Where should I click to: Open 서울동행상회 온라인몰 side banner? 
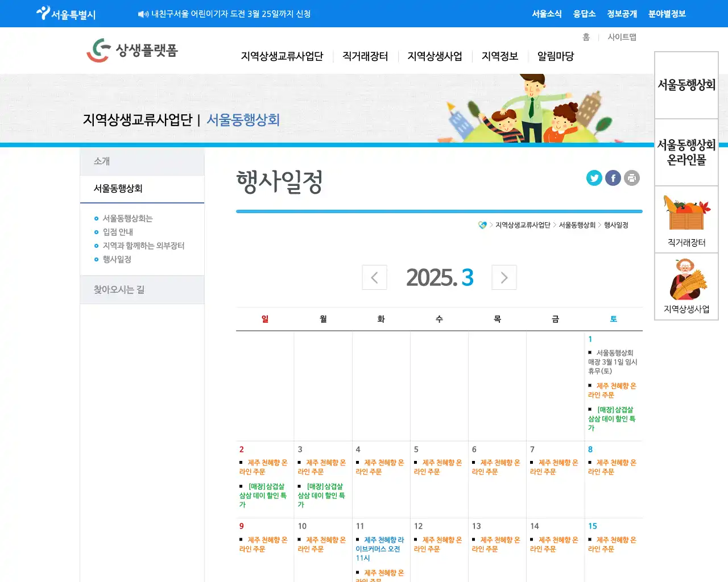(686, 152)
